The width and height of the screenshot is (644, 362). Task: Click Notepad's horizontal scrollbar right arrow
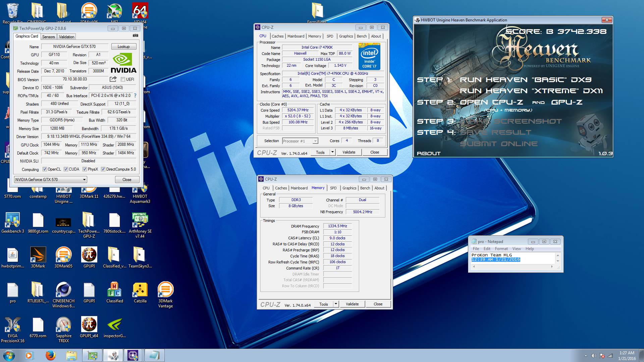pyautogui.click(x=552, y=267)
